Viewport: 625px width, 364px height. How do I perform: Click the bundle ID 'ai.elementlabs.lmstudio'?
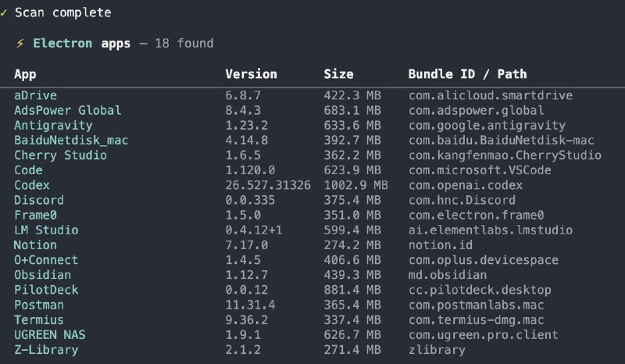491,230
